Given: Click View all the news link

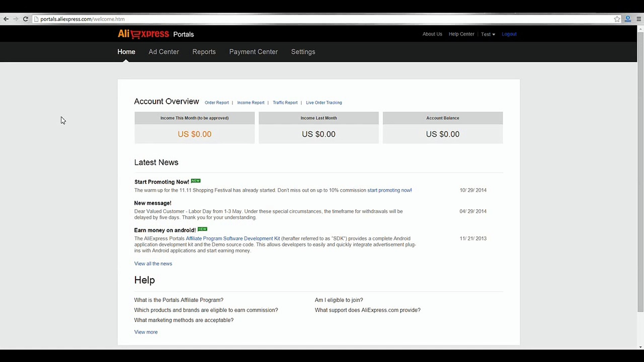Looking at the screenshot, I should [153, 264].
